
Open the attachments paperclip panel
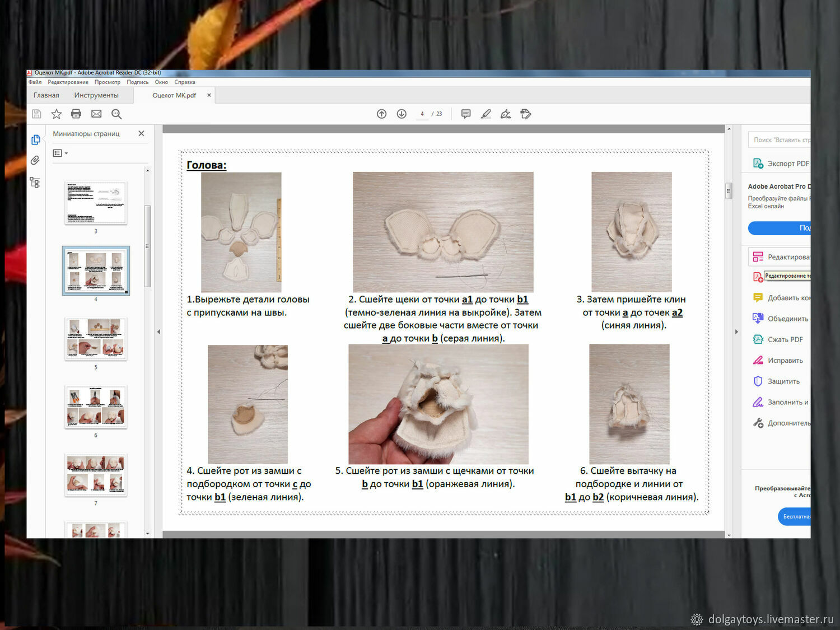[35, 161]
